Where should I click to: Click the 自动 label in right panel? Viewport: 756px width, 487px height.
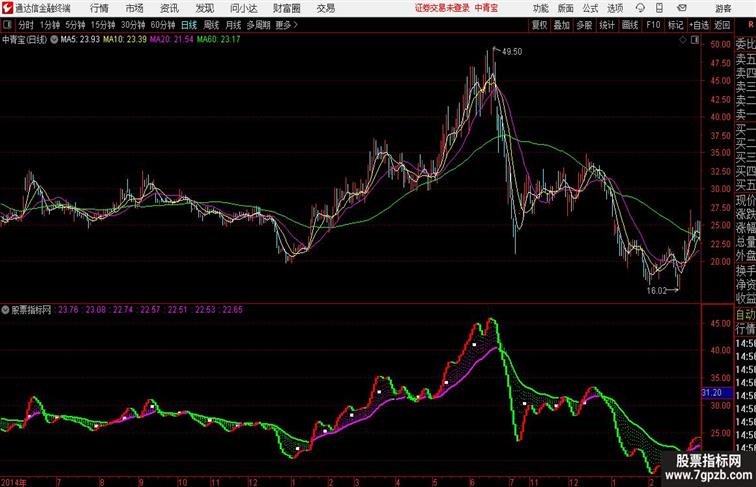[x=745, y=314]
